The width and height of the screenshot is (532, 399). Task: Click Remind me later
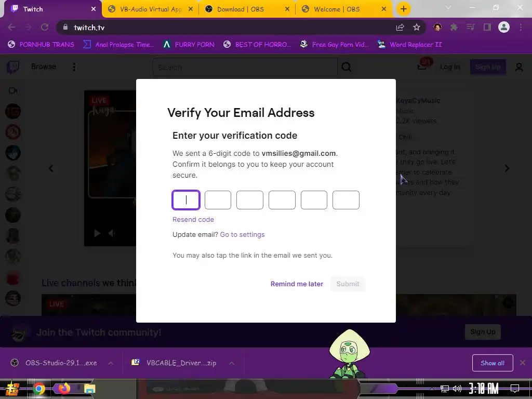pos(297,284)
